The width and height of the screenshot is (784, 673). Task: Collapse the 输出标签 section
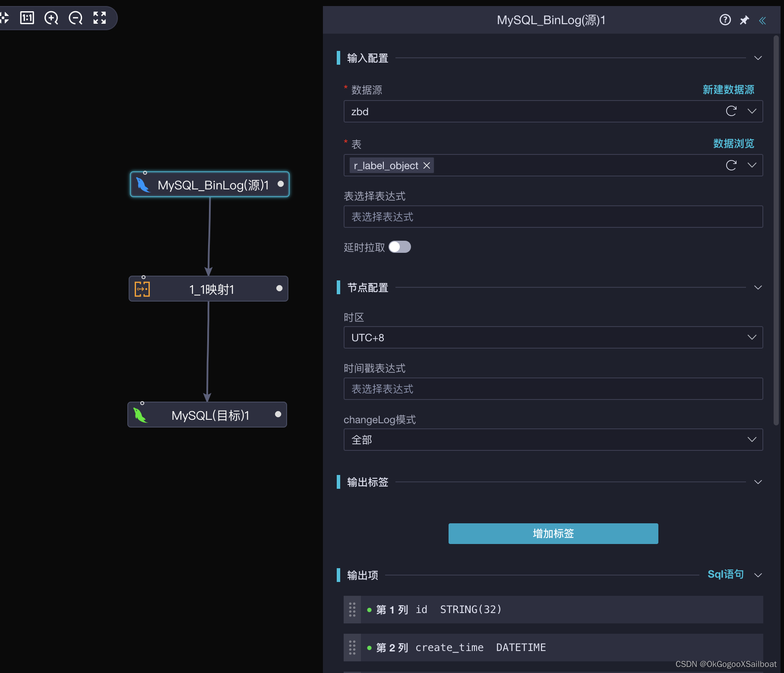click(758, 482)
